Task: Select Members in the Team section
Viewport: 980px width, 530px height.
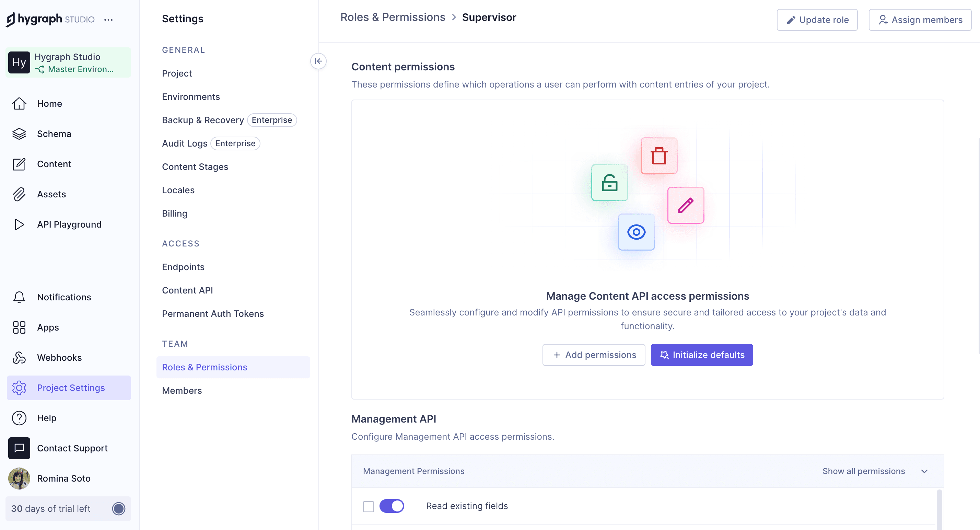Action: pyautogui.click(x=182, y=390)
